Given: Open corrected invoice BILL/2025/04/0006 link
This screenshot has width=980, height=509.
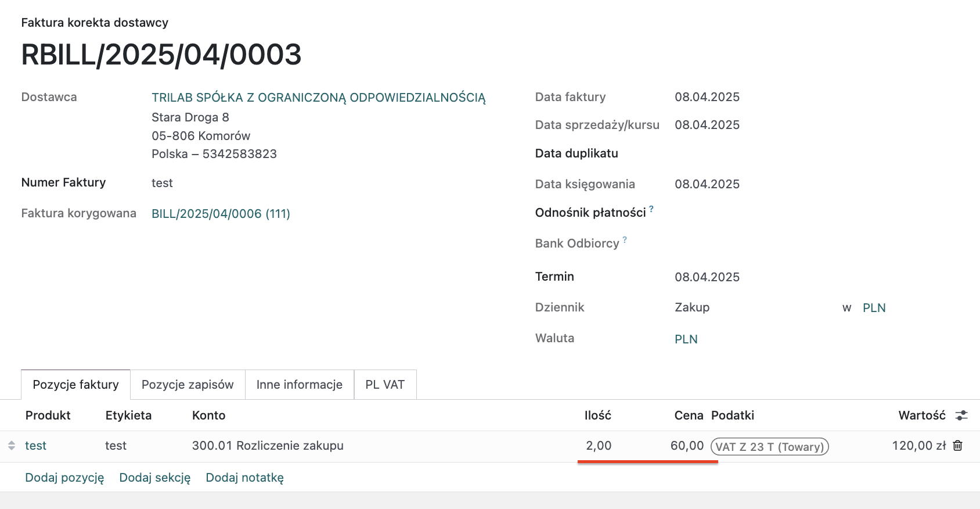Looking at the screenshot, I should click(x=221, y=214).
